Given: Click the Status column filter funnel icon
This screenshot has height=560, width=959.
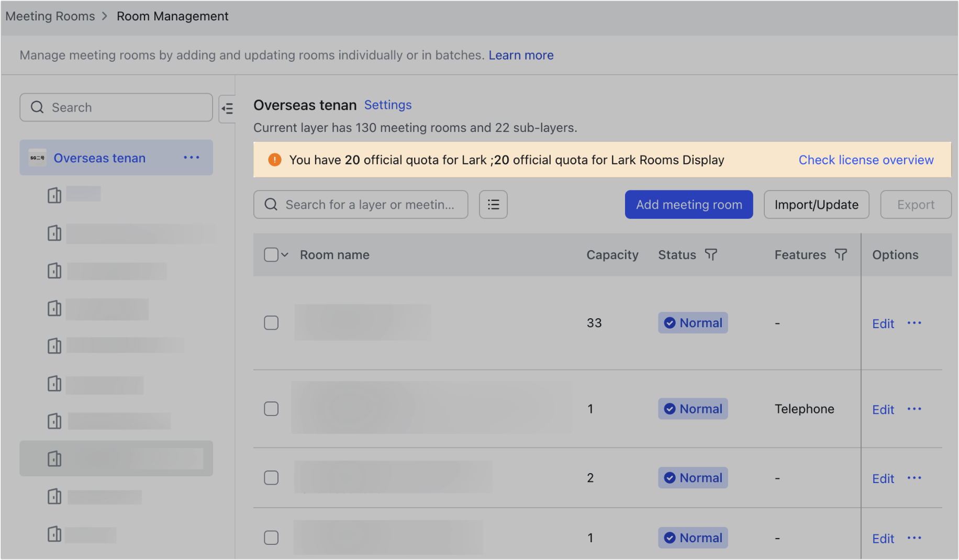Looking at the screenshot, I should 711,254.
